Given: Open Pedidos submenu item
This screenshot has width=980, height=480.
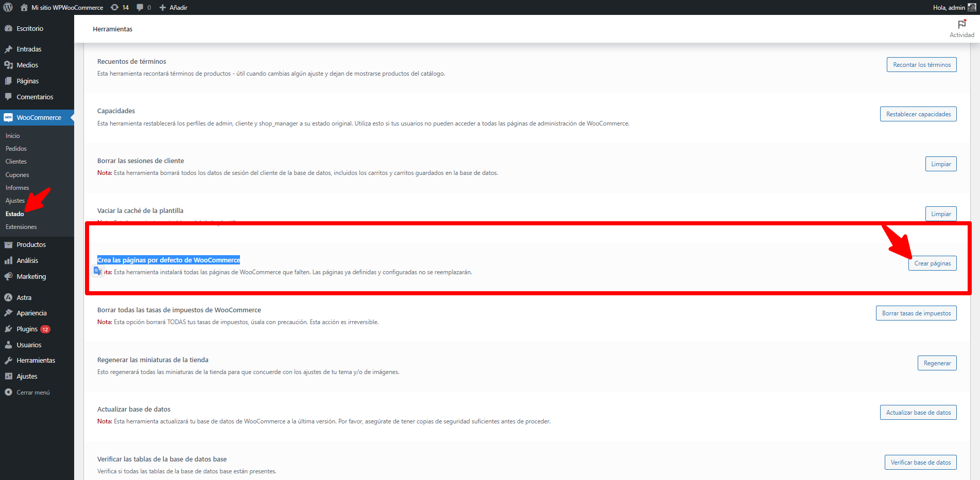Looking at the screenshot, I should coord(16,149).
